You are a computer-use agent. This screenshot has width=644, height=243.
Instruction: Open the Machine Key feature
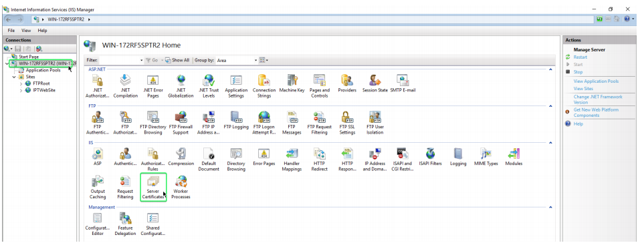pos(292,83)
